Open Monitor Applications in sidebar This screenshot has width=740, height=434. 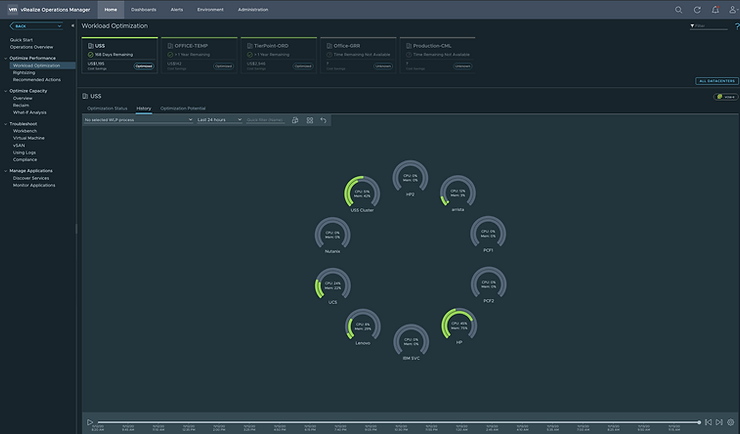click(x=34, y=185)
